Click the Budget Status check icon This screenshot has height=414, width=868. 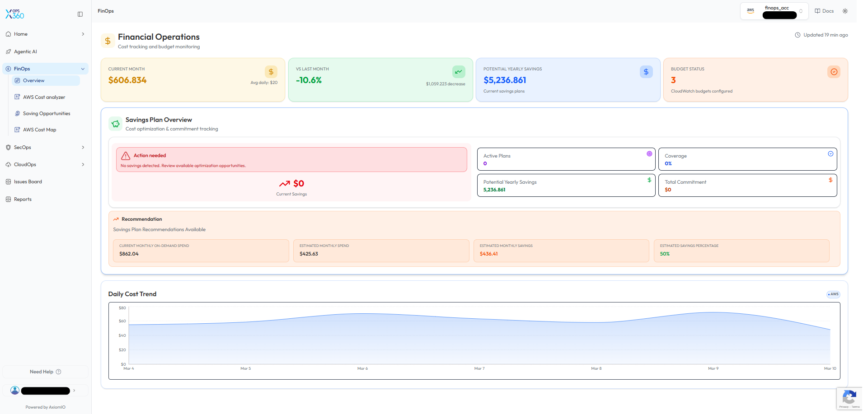coord(834,72)
